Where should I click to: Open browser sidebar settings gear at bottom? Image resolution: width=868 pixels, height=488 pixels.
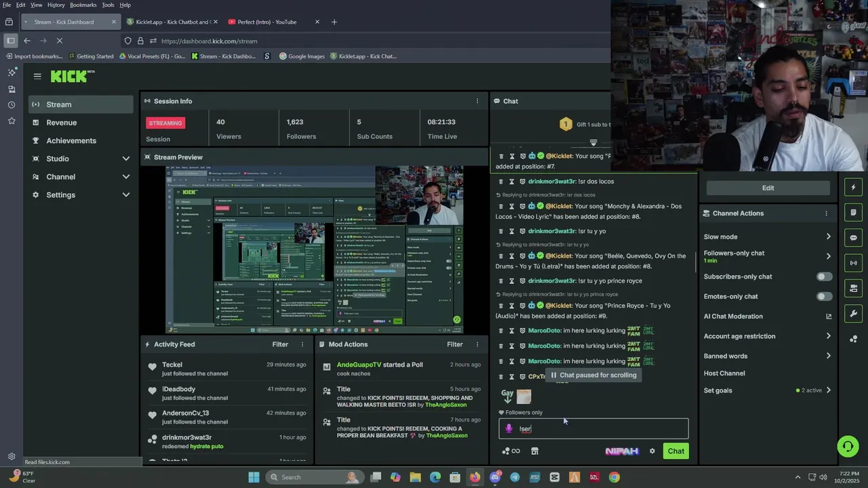[11, 457]
